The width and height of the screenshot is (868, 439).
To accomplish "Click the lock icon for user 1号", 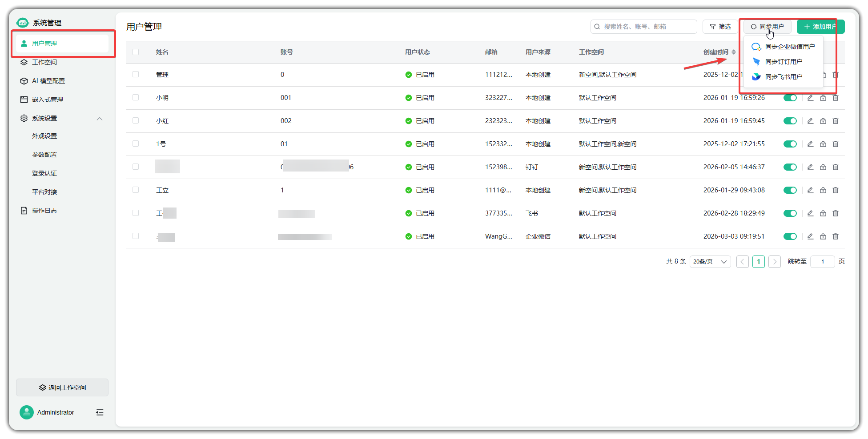I will [823, 144].
